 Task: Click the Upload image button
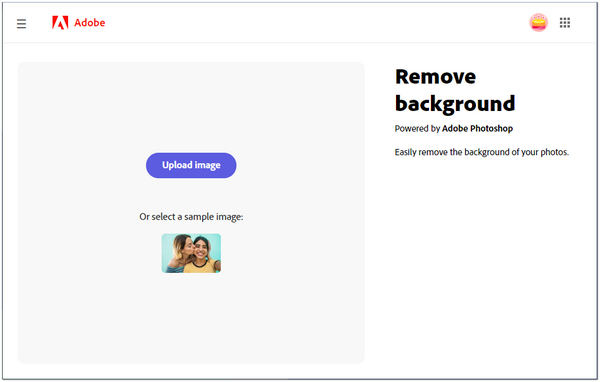pyautogui.click(x=191, y=165)
